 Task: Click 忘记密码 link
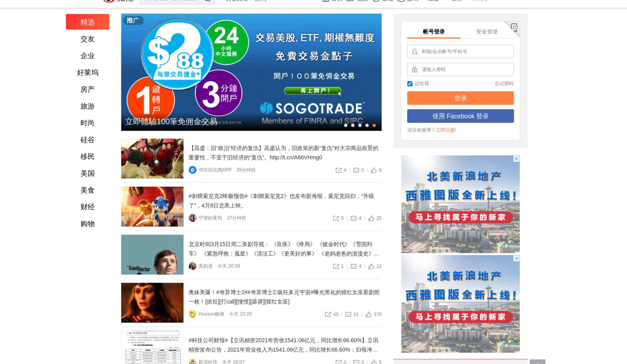click(504, 84)
